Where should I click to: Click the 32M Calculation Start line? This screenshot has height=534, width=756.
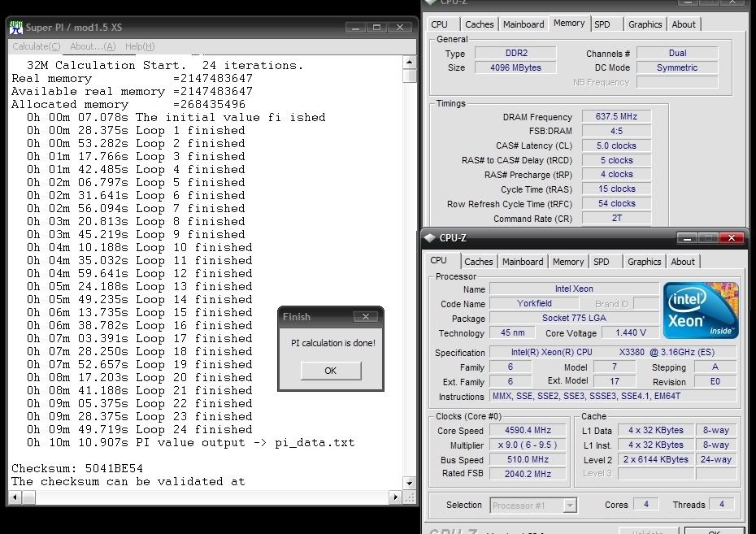click(x=165, y=65)
